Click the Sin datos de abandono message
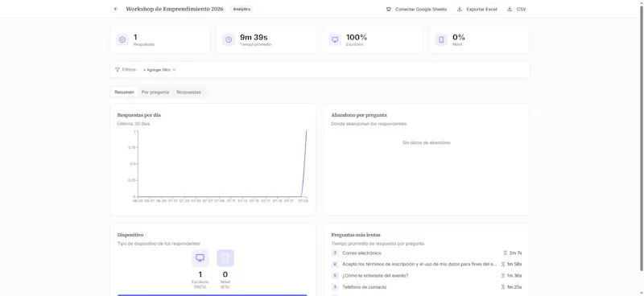This screenshot has width=644, height=296. 427,142
